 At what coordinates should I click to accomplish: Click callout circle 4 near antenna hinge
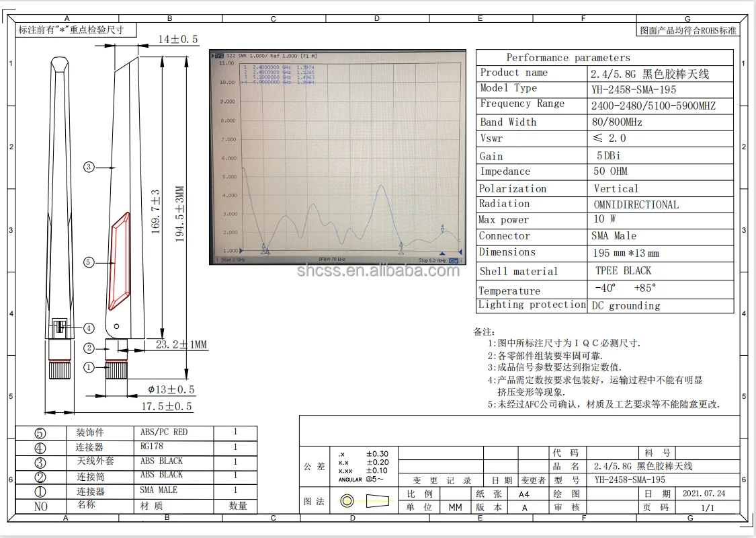(89, 328)
